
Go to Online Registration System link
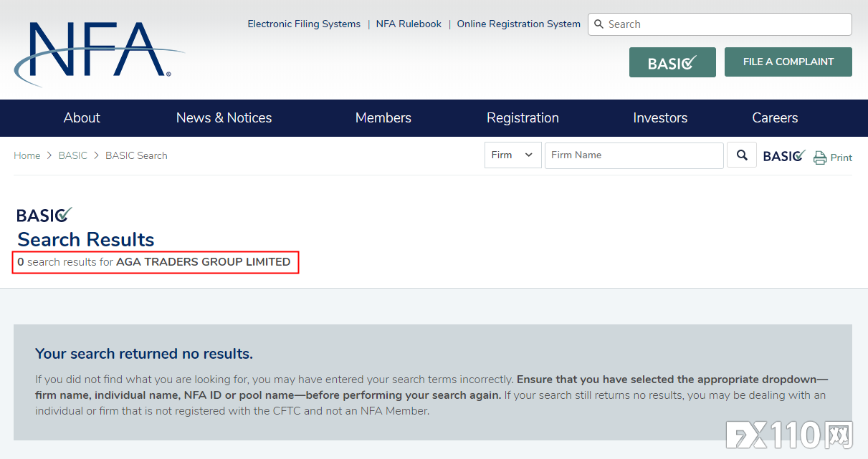click(518, 24)
